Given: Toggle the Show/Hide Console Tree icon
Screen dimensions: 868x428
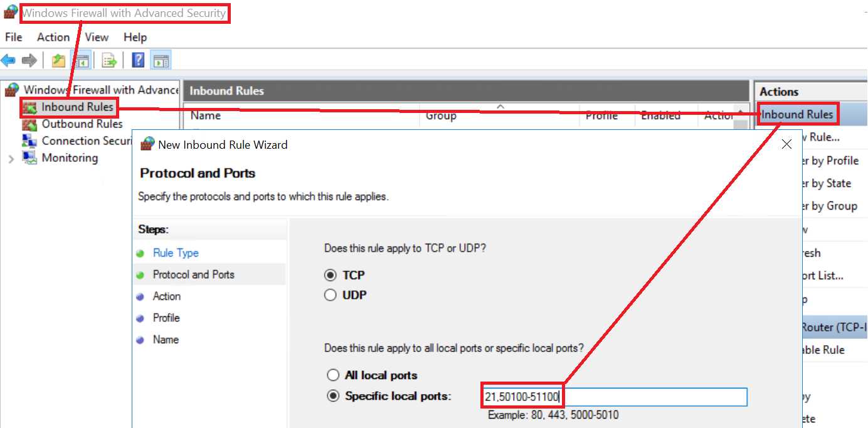Looking at the screenshot, I should click(x=82, y=60).
